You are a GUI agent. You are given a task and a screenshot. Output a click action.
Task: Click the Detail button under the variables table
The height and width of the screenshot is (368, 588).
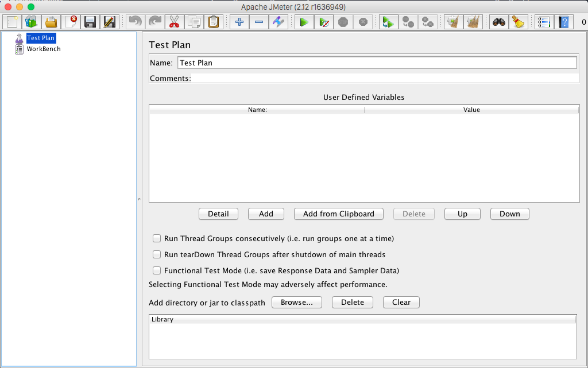[x=218, y=214]
